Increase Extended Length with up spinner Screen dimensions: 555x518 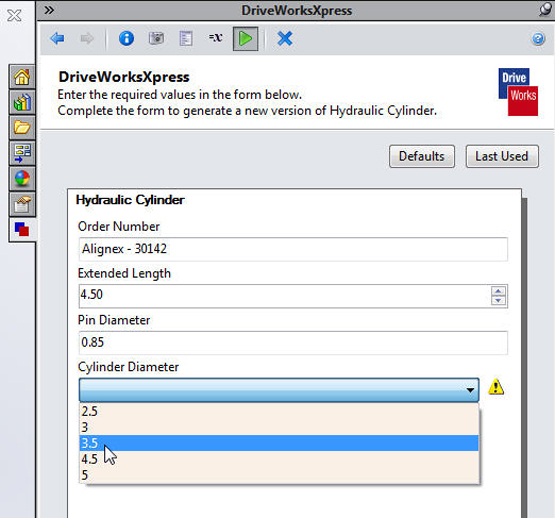coord(498,291)
